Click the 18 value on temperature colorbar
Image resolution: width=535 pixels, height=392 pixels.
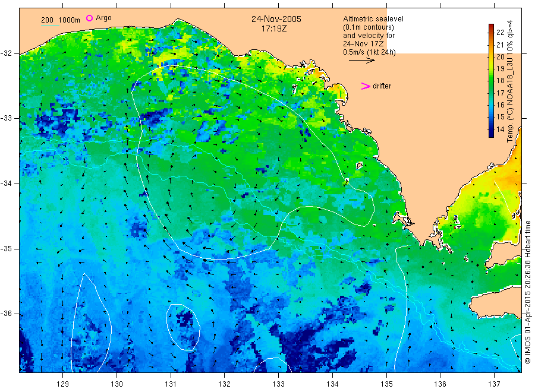500,81
